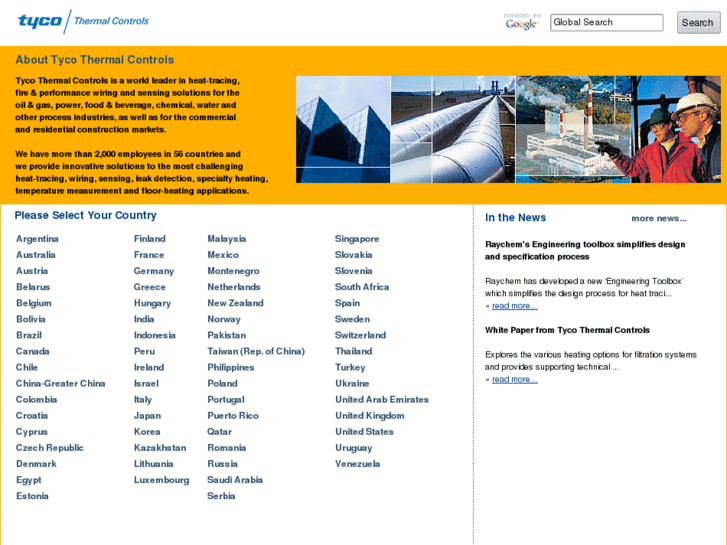Choose New Zealand country link
Screen dimensions: 727x545
click(236, 303)
